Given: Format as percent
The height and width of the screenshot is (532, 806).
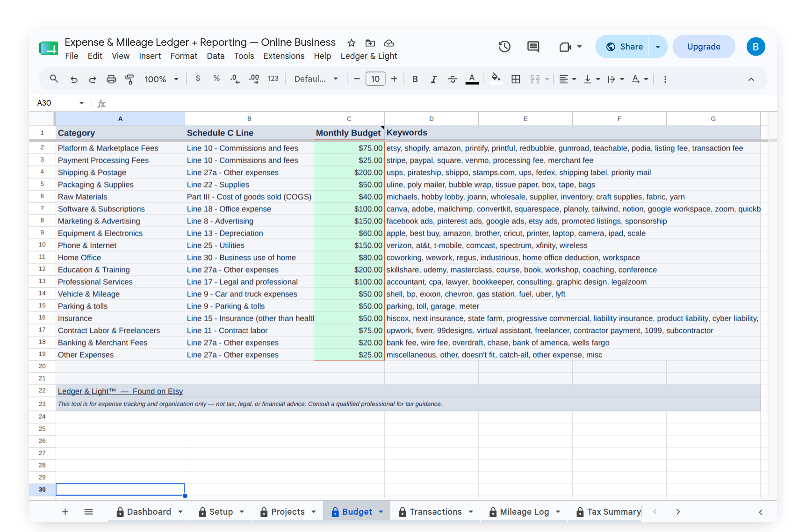Looking at the screenshot, I should point(216,79).
